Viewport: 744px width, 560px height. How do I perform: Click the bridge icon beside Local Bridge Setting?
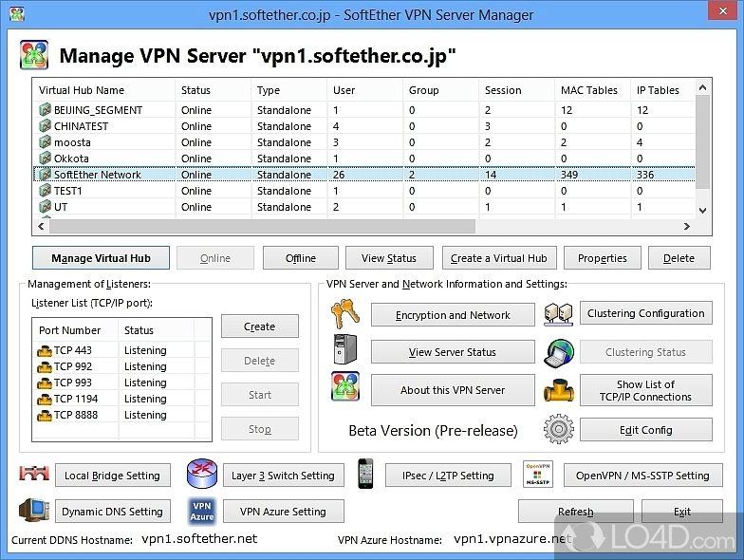pyautogui.click(x=33, y=475)
